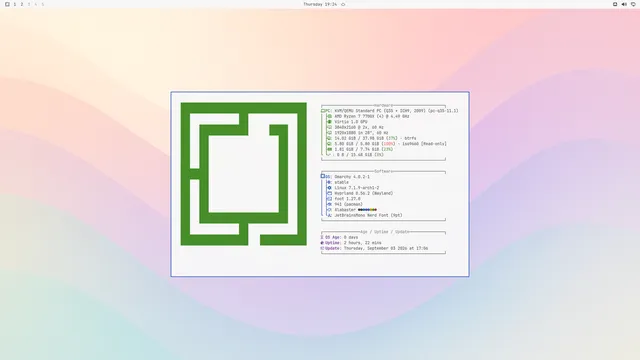
Task: Click the large green Omarchy logo in terminal
Action: pyautogui.click(x=244, y=174)
